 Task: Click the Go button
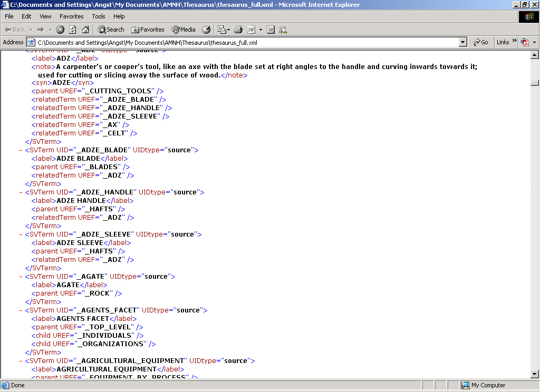481,42
